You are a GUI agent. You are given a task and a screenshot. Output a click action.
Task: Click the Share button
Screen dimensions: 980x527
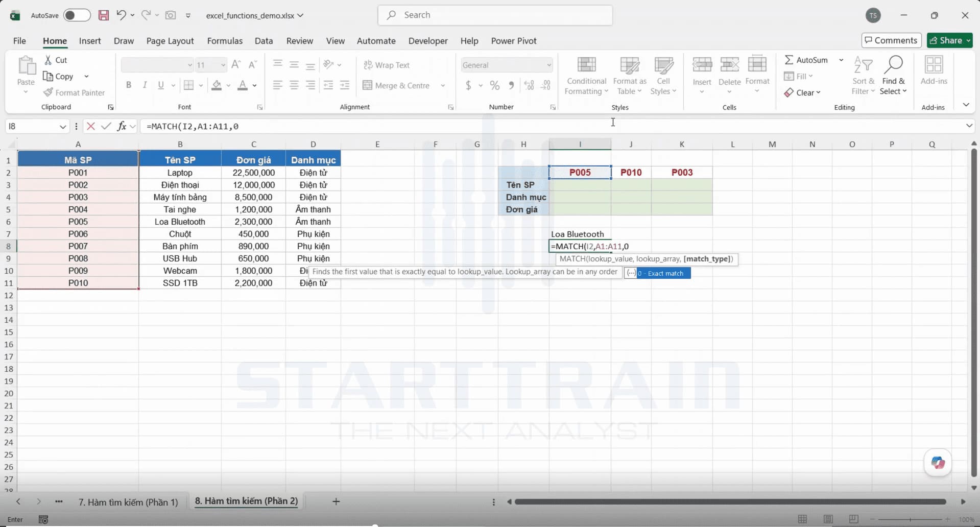coord(950,40)
